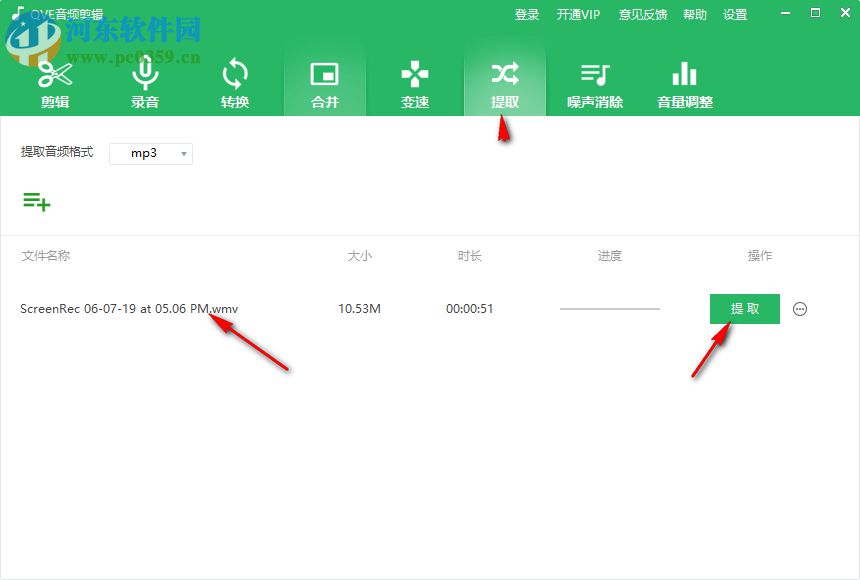Open the mp3 output format dropdown

[x=150, y=153]
